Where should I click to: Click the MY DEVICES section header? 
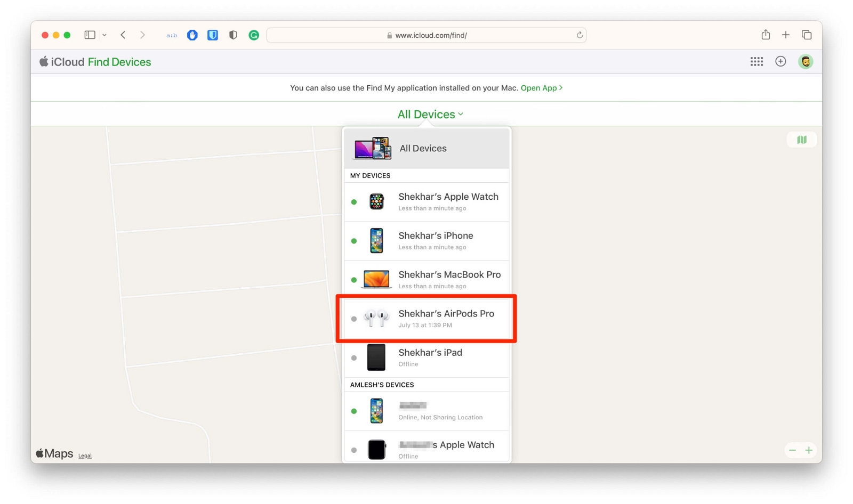coord(370,176)
